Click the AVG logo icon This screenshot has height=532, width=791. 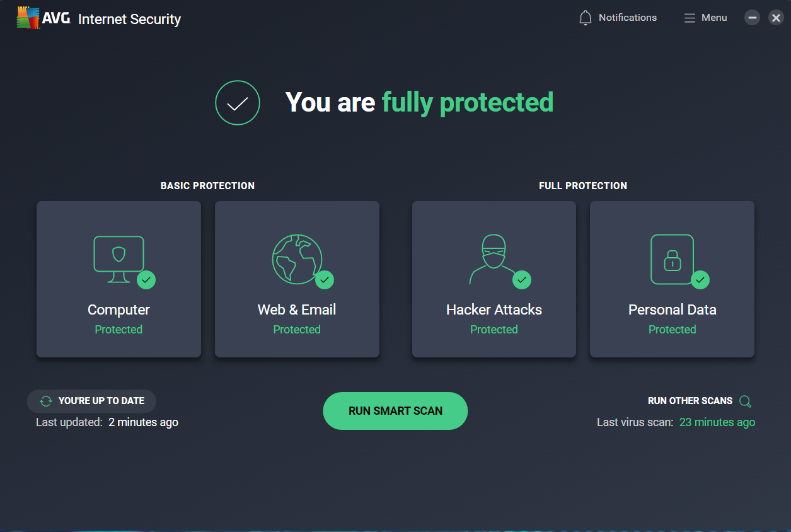click(27, 18)
